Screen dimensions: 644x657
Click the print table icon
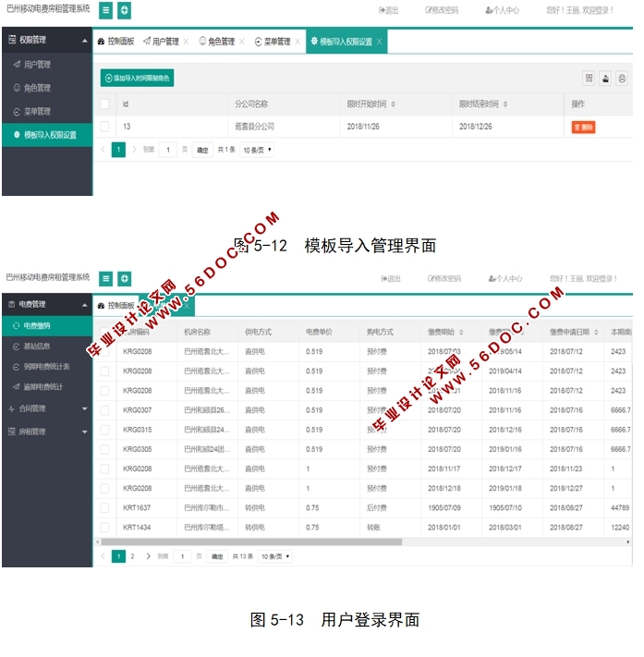622,79
